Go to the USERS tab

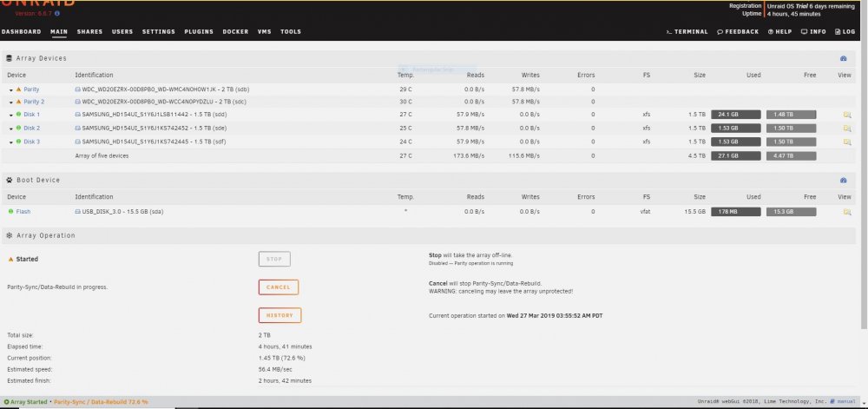[122, 31]
